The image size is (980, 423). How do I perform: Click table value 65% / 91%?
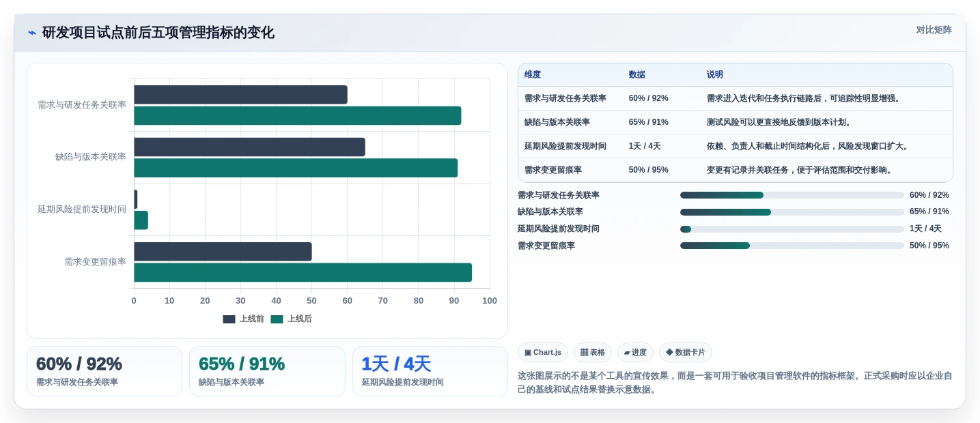tap(649, 123)
